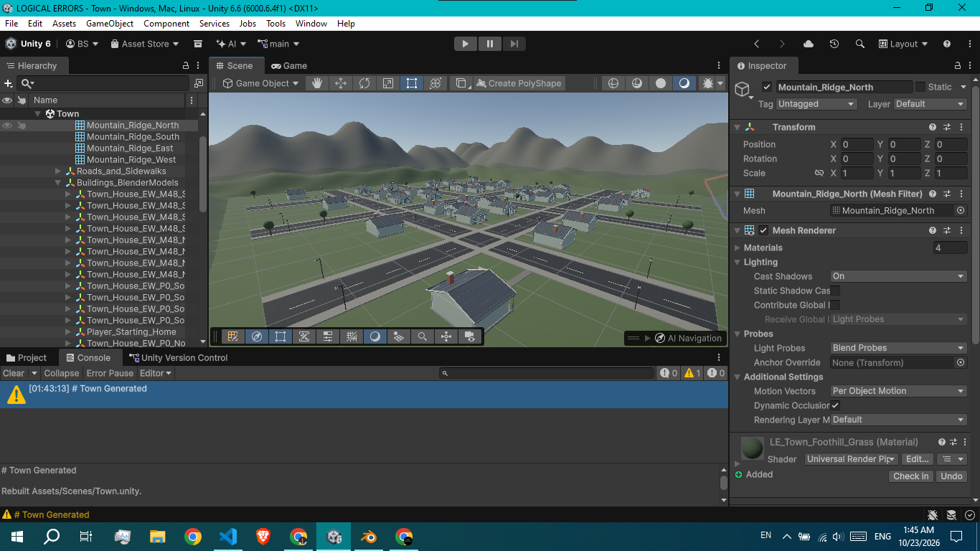This screenshot has width=980, height=551.
Task: Click the scene camera visibility overlay icon
Action: click(469, 336)
